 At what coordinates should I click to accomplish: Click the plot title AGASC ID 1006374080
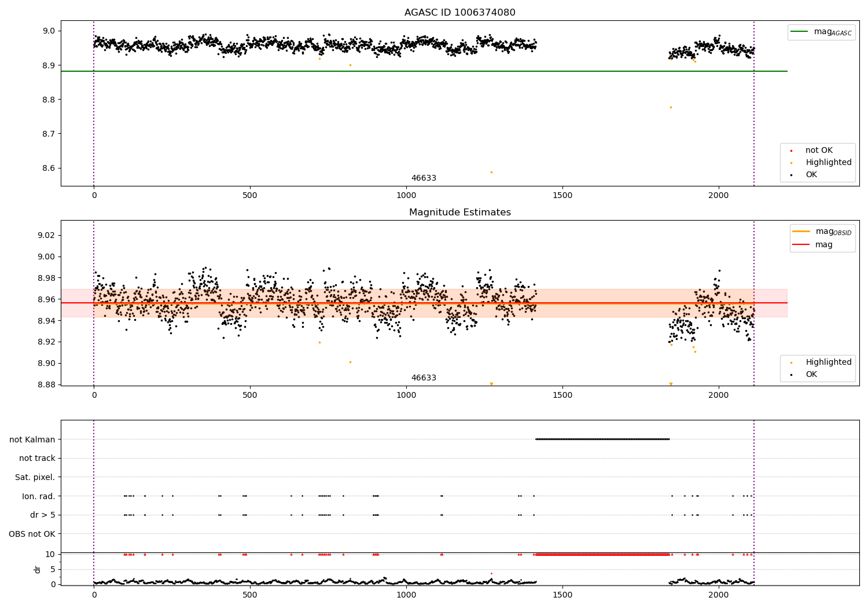(x=459, y=13)
